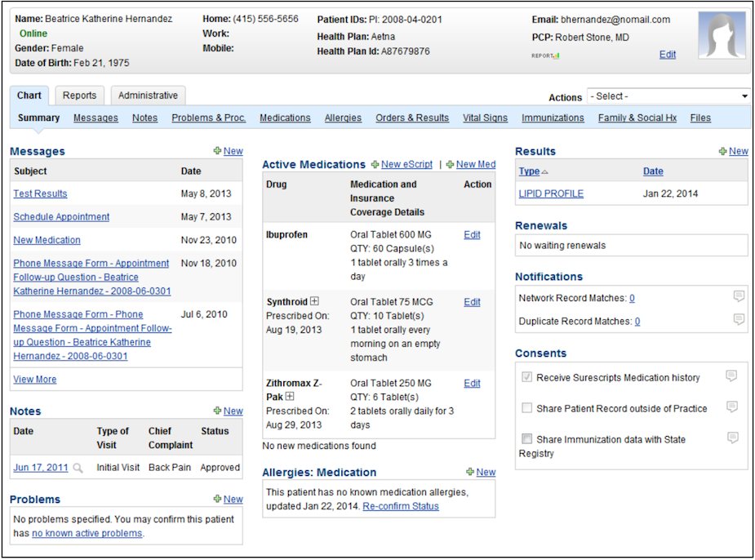Open the Vital Signs section
This screenshot has height=560, width=755.
pos(485,118)
